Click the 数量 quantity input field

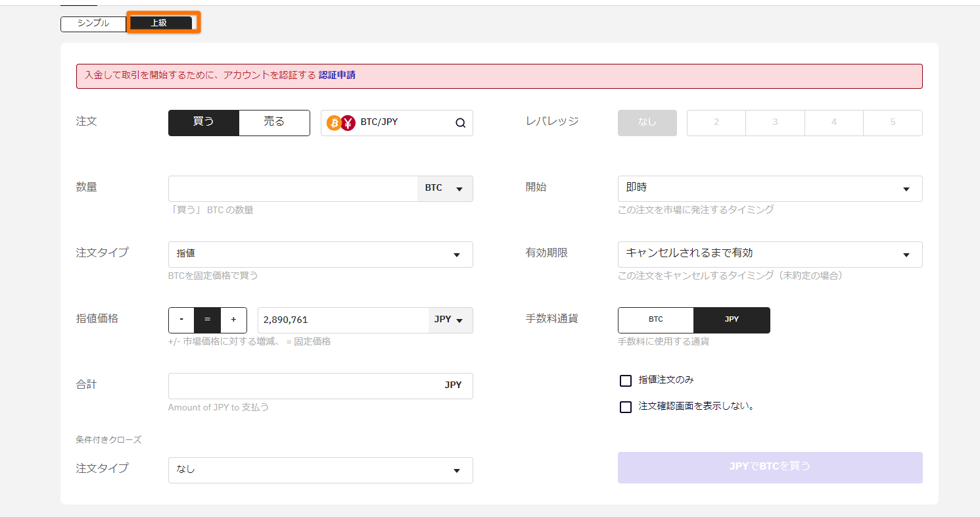(293, 189)
